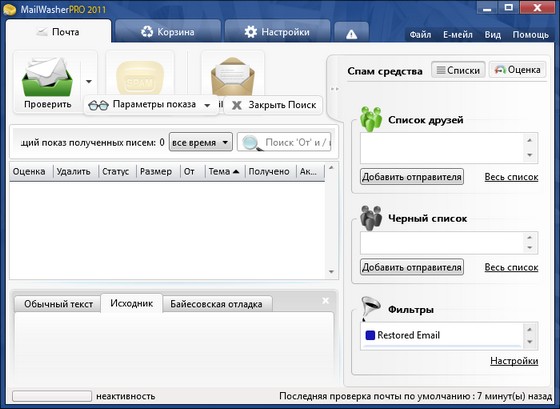Collapse the spam tools side panel handle
The height and width of the screenshot is (409, 560).
pyautogui.click(x=335, y=89)
